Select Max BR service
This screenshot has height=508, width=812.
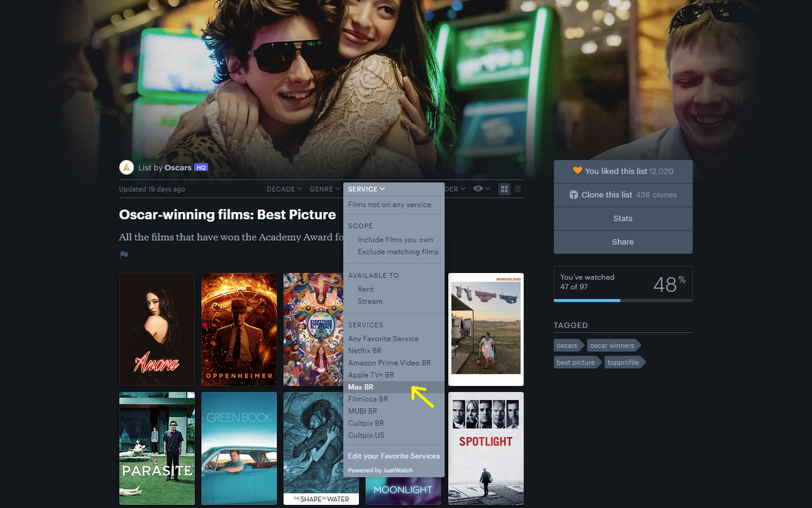pos(393,387)
